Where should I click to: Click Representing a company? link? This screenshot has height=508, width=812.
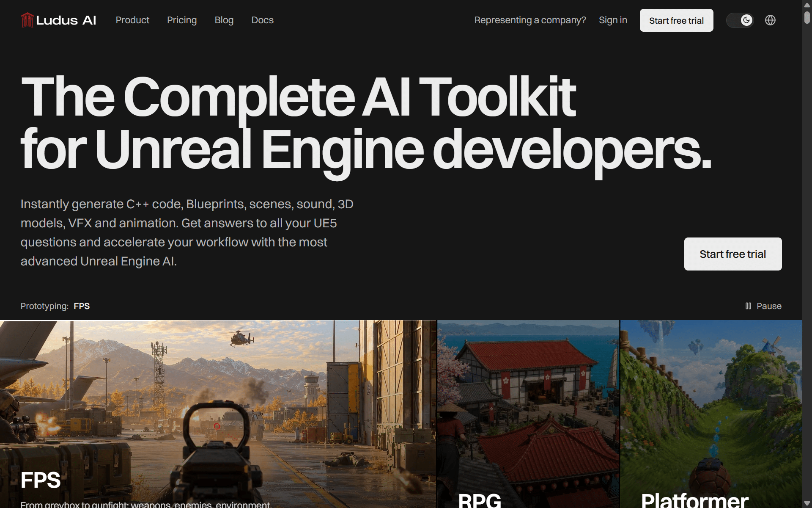pyautogui.click(x=530, y=20)
